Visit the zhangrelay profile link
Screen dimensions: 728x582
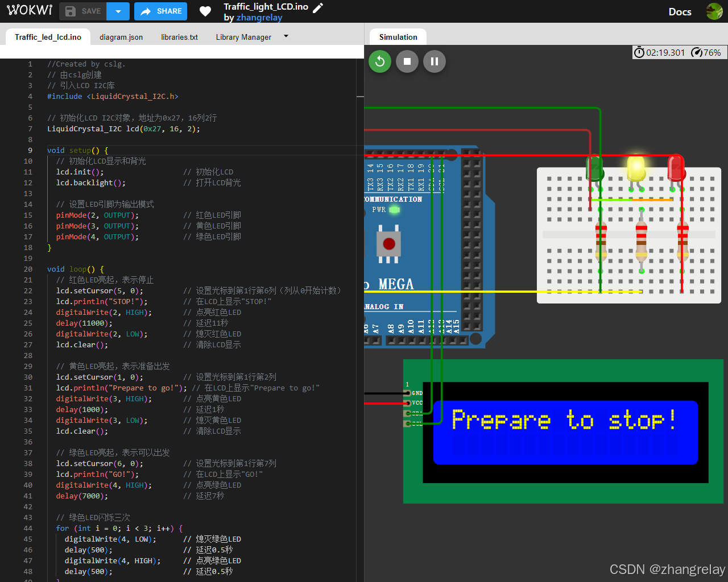[259, 18]
